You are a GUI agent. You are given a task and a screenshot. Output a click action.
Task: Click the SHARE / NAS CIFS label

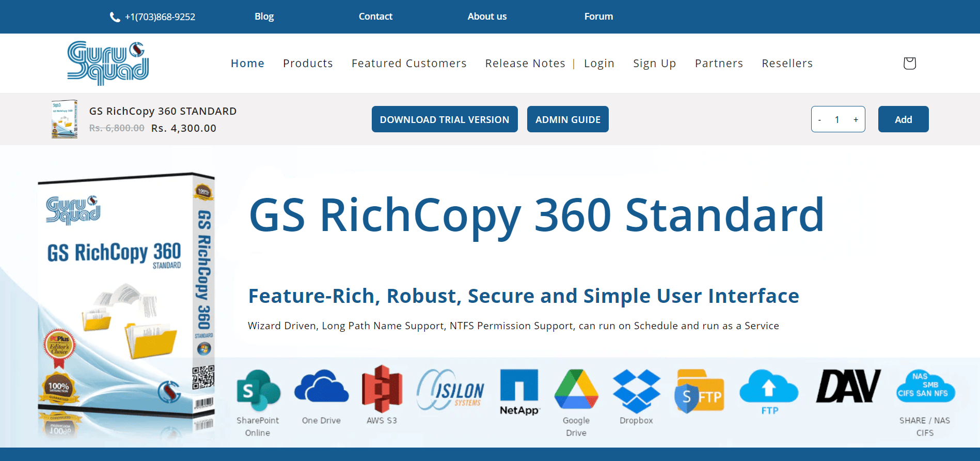tap(925, 427)
